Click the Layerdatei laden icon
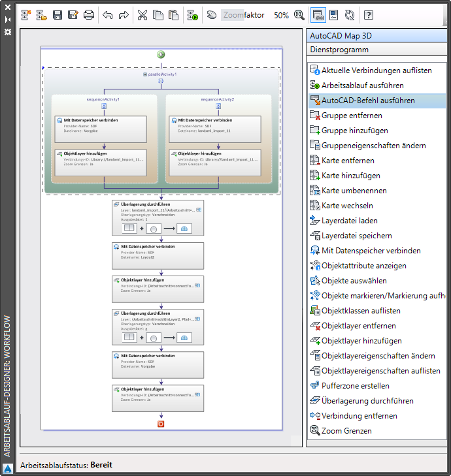The image size is (451, 476). [315, 220]
